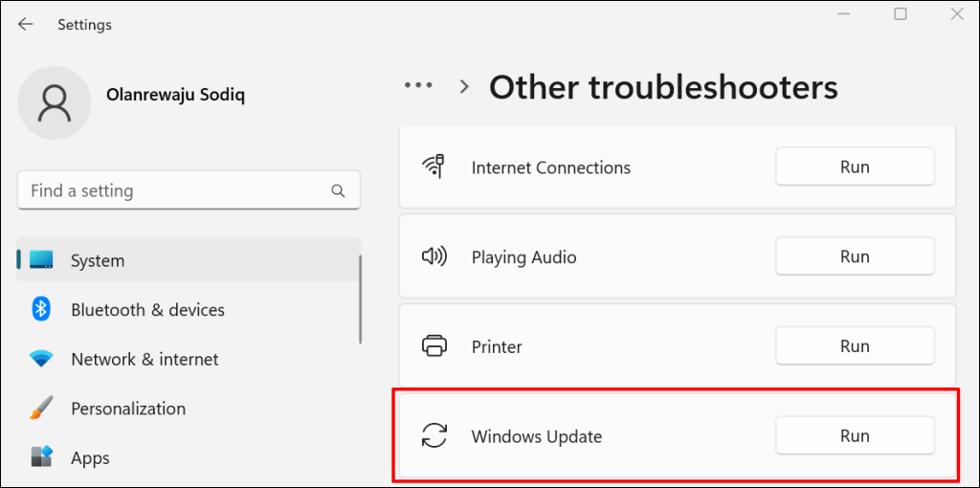Click the Find a setting search box

click(172, 190)
